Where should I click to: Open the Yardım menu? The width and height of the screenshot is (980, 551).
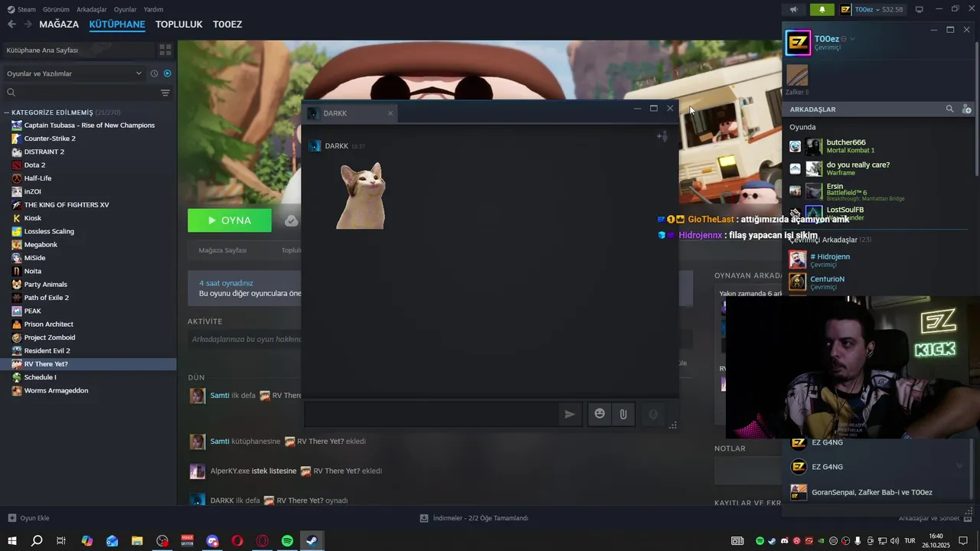pos(153,9)
